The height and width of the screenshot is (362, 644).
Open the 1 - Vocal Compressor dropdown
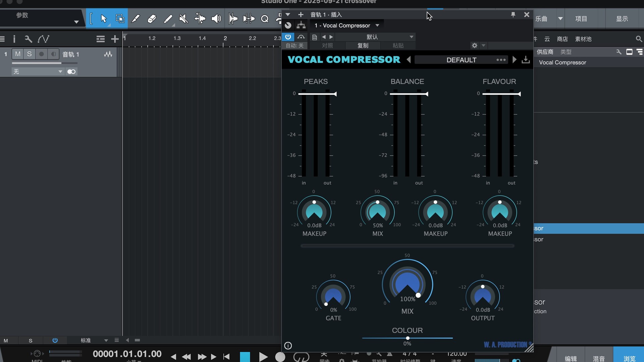[x=347, y=25]
